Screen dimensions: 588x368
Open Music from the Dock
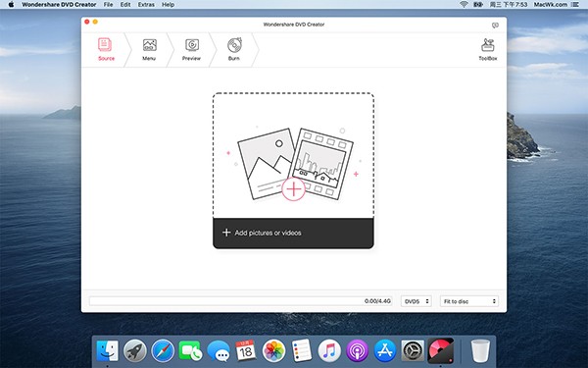click(x=329, y=351)
